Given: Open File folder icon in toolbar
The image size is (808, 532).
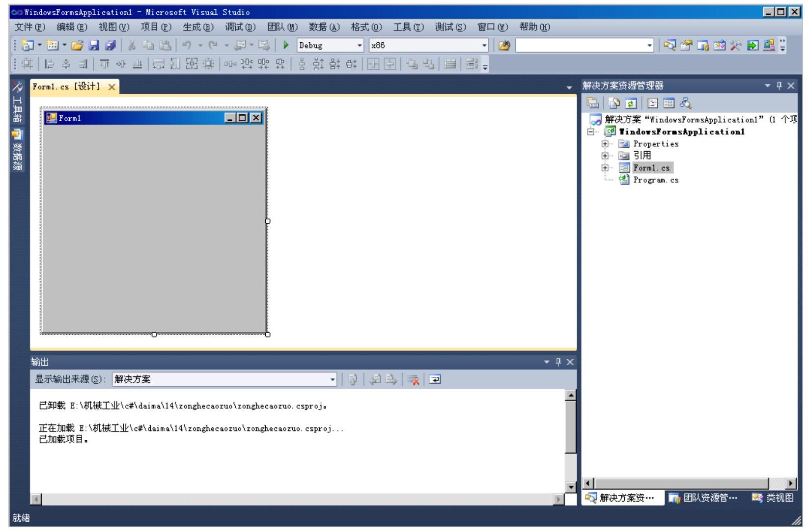Looking at the screenshot, I should (77, 45).
